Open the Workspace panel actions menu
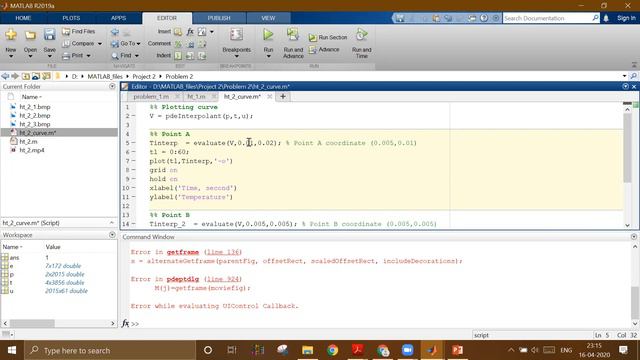 112,235
